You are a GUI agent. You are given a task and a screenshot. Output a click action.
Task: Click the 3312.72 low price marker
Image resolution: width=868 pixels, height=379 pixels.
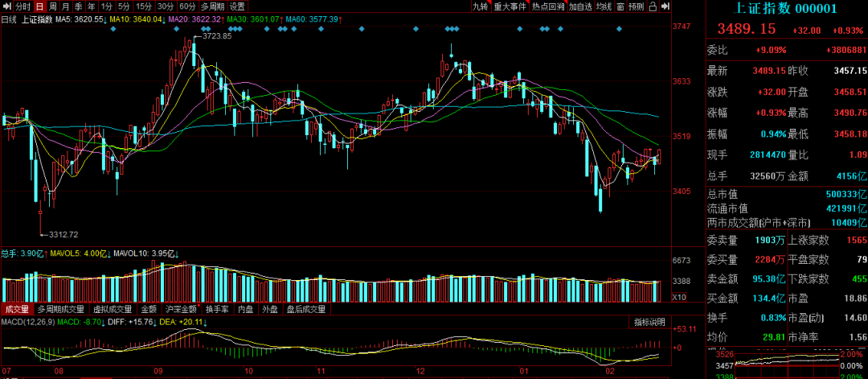(63, 234)
